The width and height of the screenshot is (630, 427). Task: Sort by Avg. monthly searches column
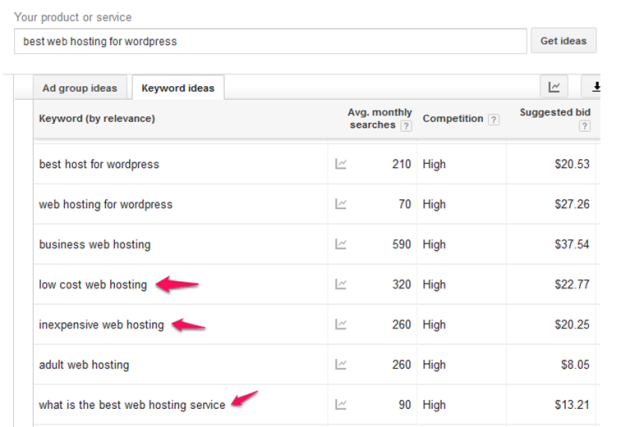[x=380, y=118]
